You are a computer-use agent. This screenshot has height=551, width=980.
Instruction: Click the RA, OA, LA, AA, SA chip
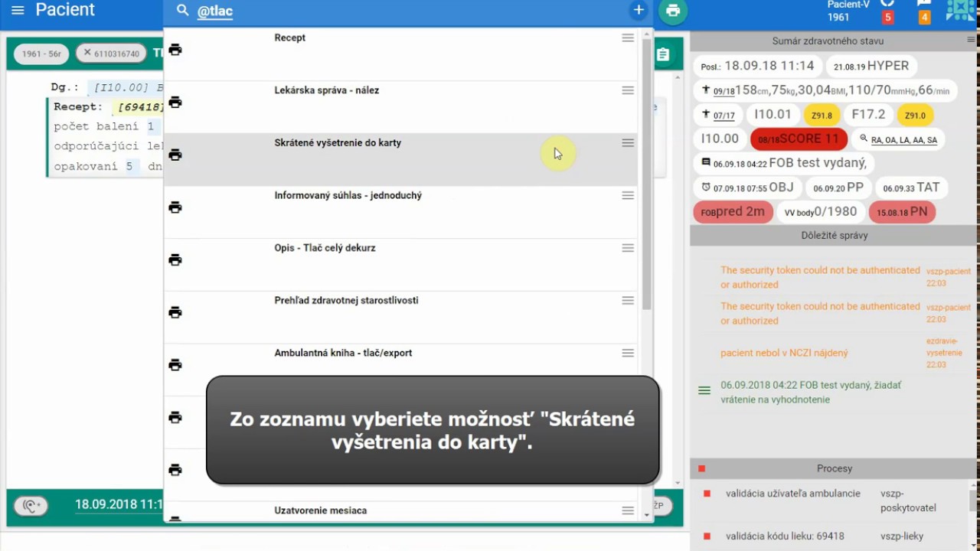tap(898, 139)
